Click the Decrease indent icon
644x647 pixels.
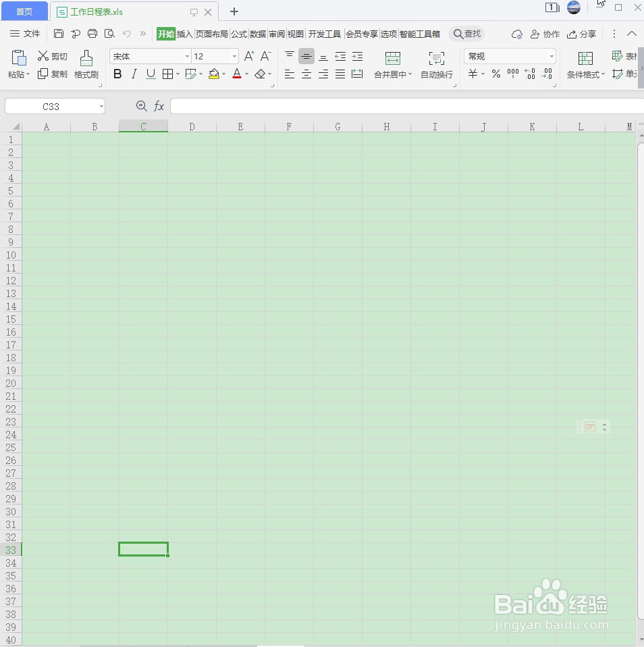point(340,56)
